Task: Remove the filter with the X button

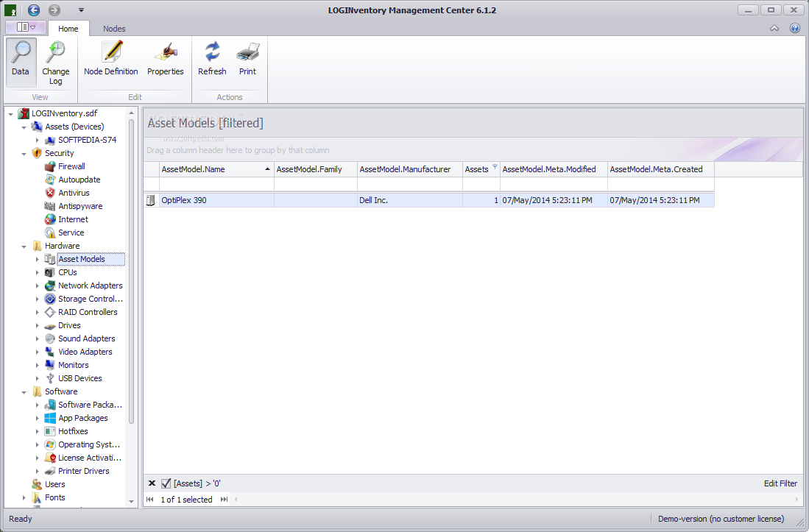Action: [x=152, y=483]
